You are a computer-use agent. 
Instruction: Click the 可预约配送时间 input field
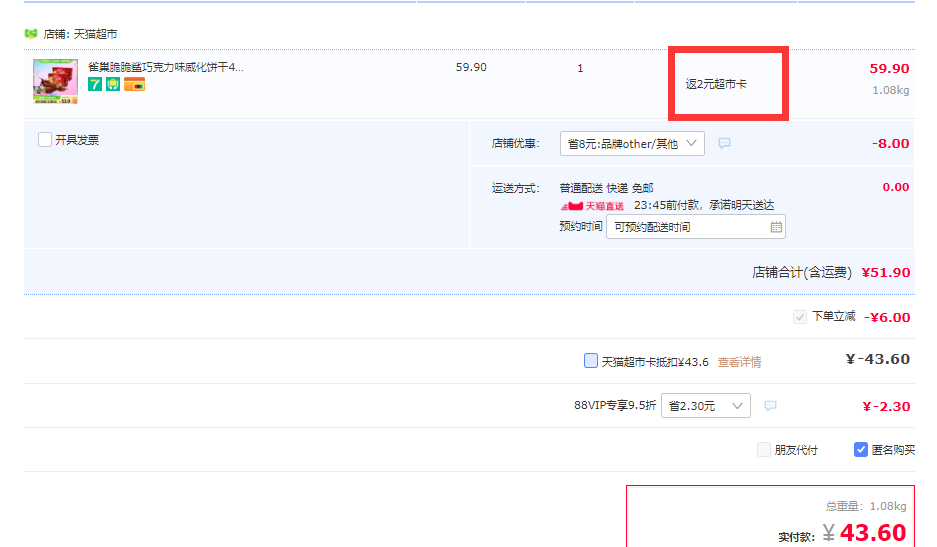pyautogui.click(x=696, y=227)
